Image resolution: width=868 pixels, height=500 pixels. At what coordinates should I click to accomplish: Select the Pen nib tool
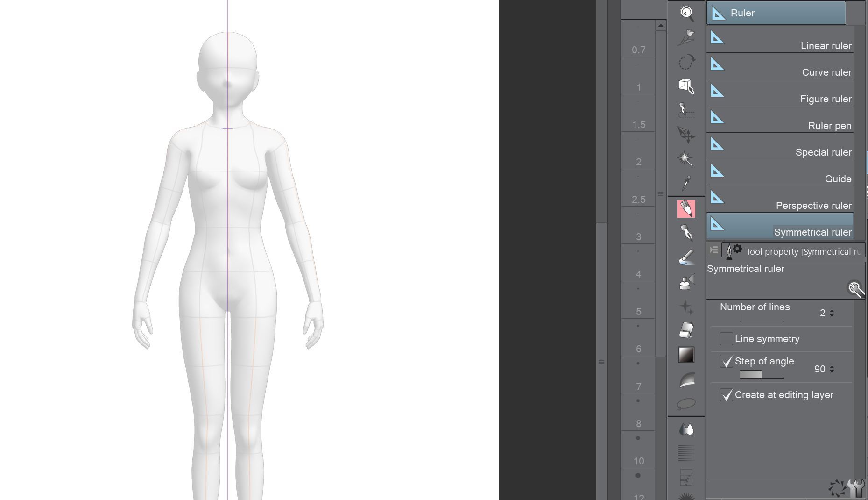point(686,233)
